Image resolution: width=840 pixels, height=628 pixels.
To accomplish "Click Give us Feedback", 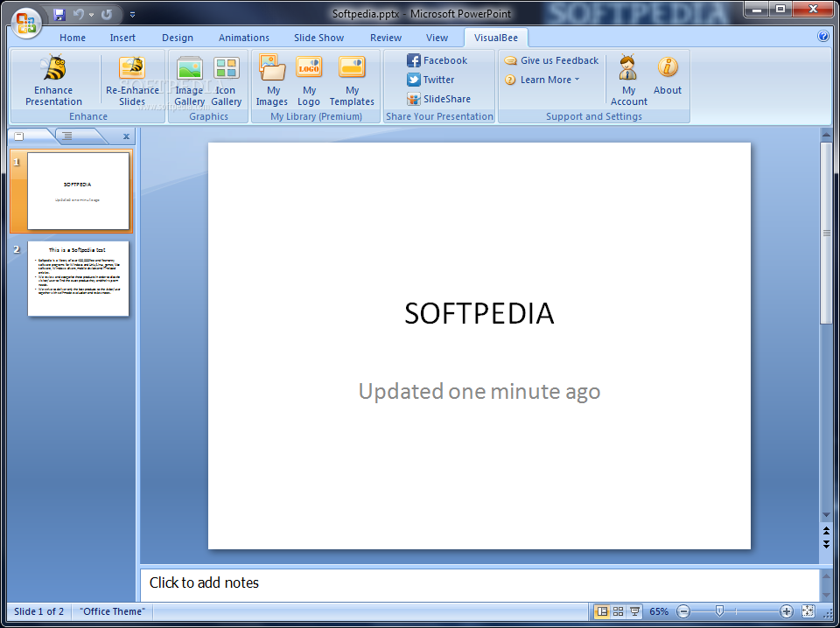I will tap(551, 60).
